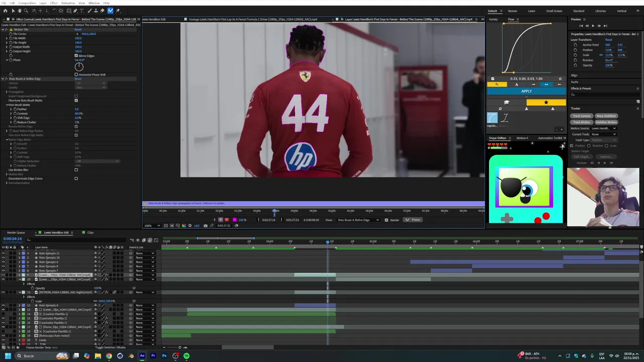Select the active Roto Brush tool
Image resolution: width=644 pixels, height=362 pixels.
(x=110, y=11)
